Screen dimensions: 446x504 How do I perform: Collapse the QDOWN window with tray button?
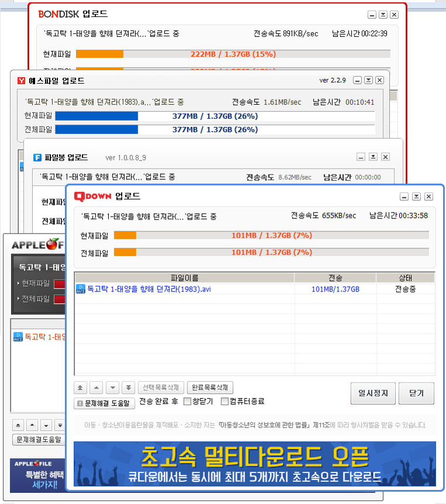(416, 197)
